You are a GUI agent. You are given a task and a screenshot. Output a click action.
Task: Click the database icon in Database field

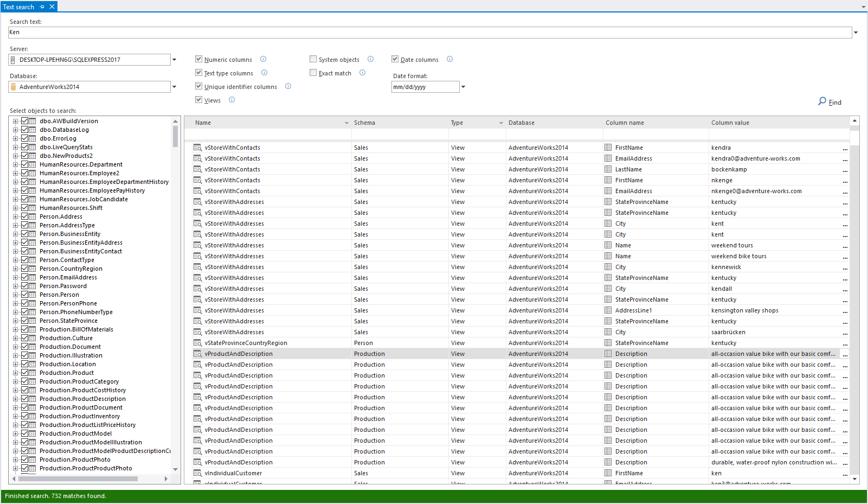13,87
